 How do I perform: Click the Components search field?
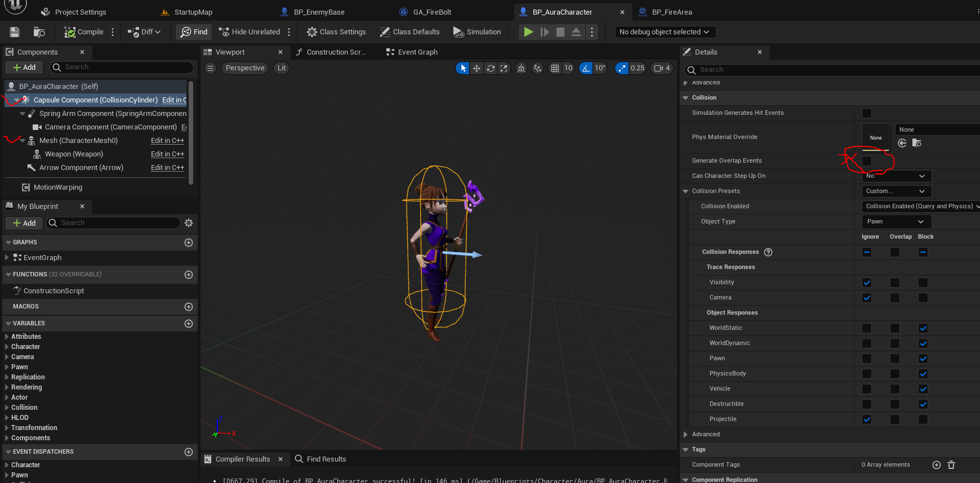coord(122,68)
